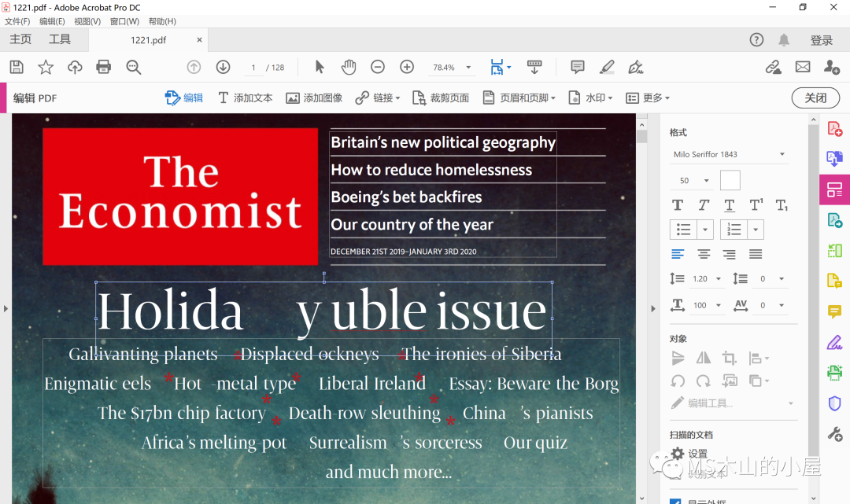Open the View menu

pyautogui.click(x=87, y=22)
